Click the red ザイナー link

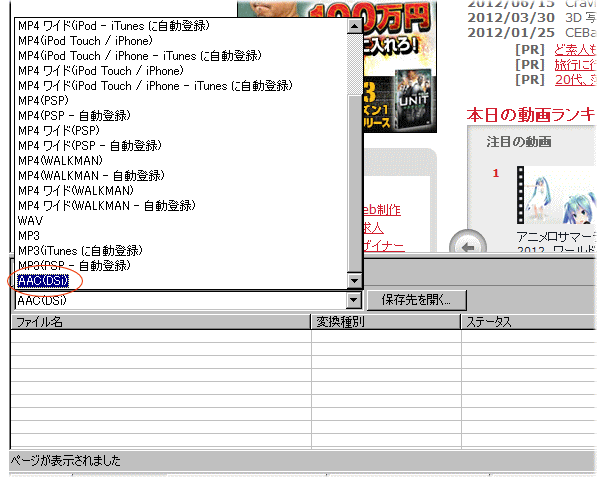(384, 246)
